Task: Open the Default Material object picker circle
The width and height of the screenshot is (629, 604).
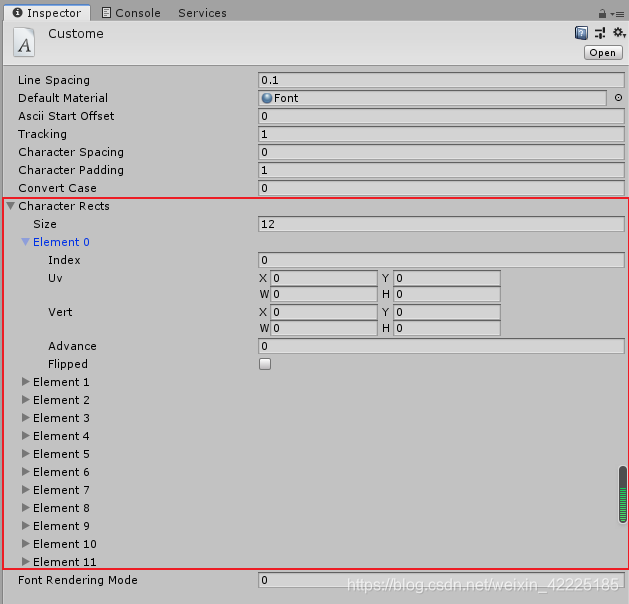Action: (x=618, y=97)
